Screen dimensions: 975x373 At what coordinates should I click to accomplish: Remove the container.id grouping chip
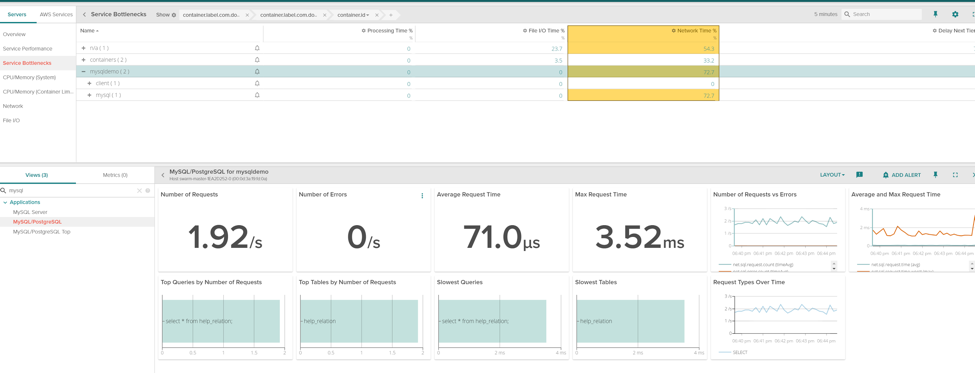click(376, 14)
